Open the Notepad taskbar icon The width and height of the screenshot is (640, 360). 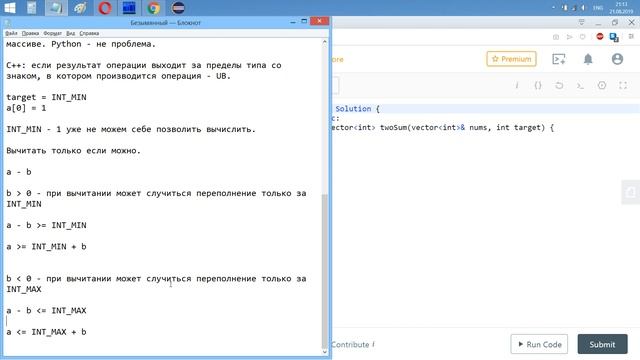(x=56, y=8)
